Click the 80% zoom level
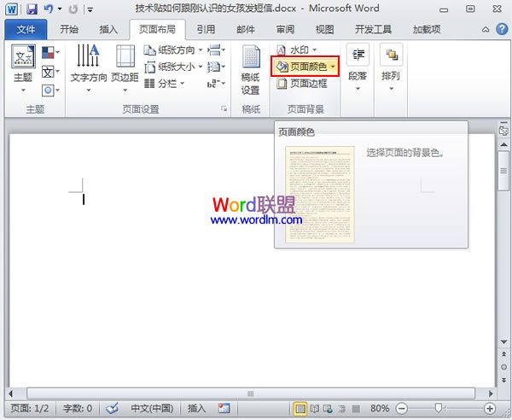The width and height of the screenshot is (512, 420). 380,408
